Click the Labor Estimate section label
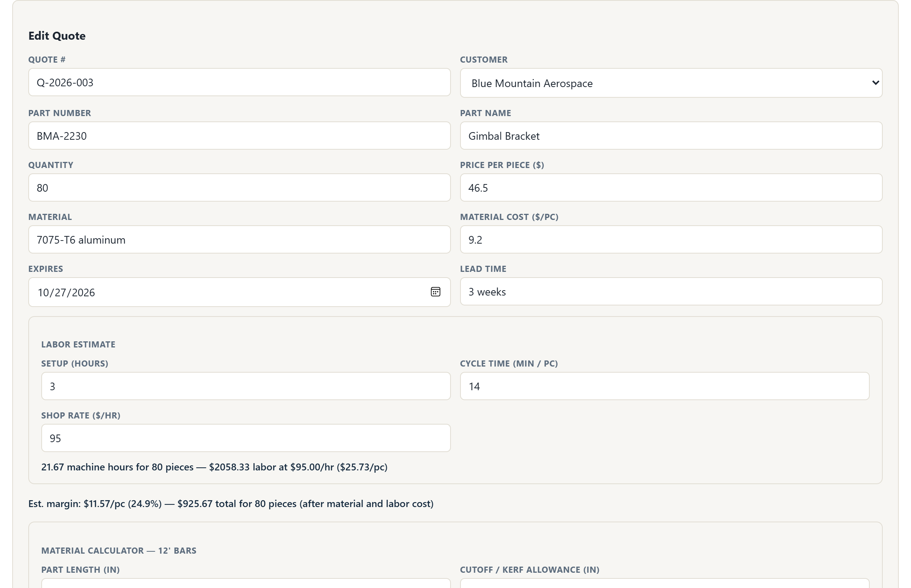Screen dimensions: 911x588 (x=78, y=344)
